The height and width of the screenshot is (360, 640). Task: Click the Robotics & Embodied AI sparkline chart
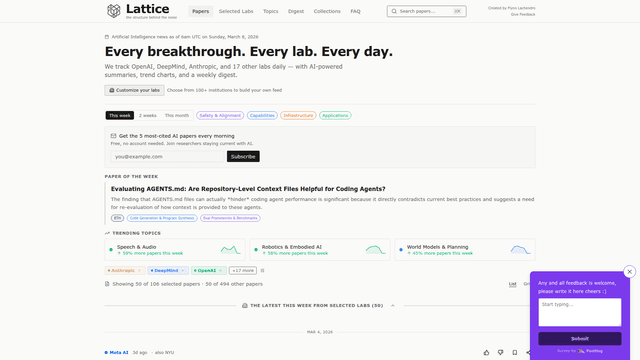[376, 249]
